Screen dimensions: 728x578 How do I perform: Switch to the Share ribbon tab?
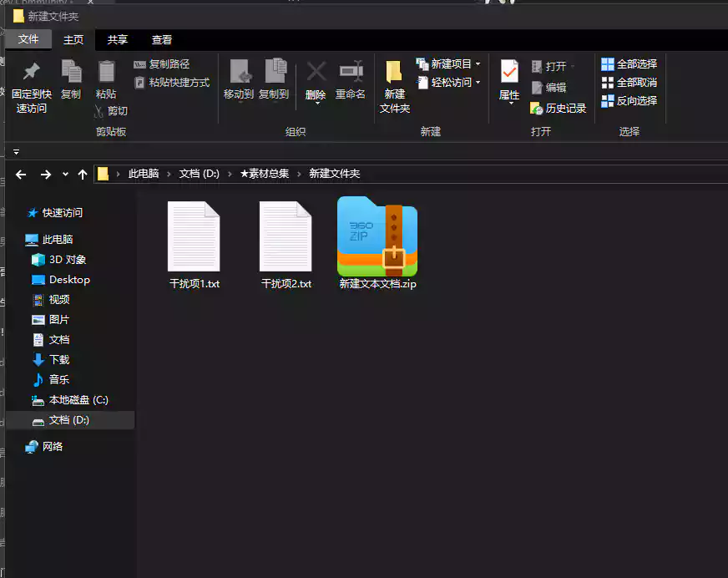tap(118, 39)
